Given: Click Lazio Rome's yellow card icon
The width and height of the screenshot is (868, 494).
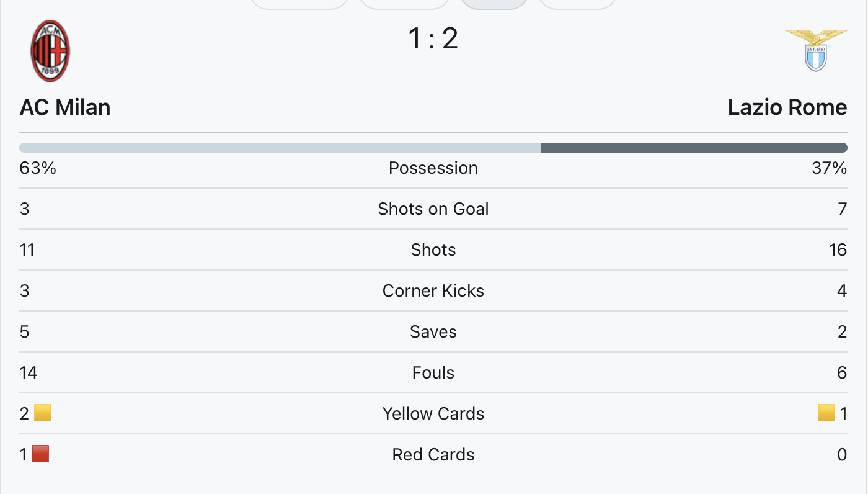Looking at the screenshot, I should click(826, 413).
